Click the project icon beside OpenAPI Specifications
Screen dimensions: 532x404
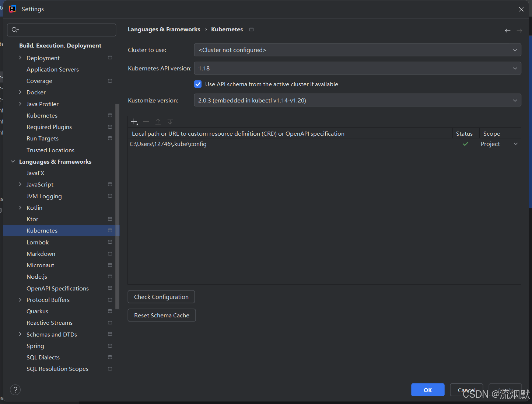click(x=110, y=288)
